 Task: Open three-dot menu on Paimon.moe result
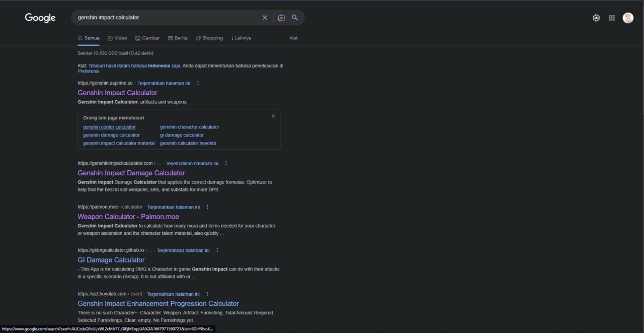coord(207,207)
